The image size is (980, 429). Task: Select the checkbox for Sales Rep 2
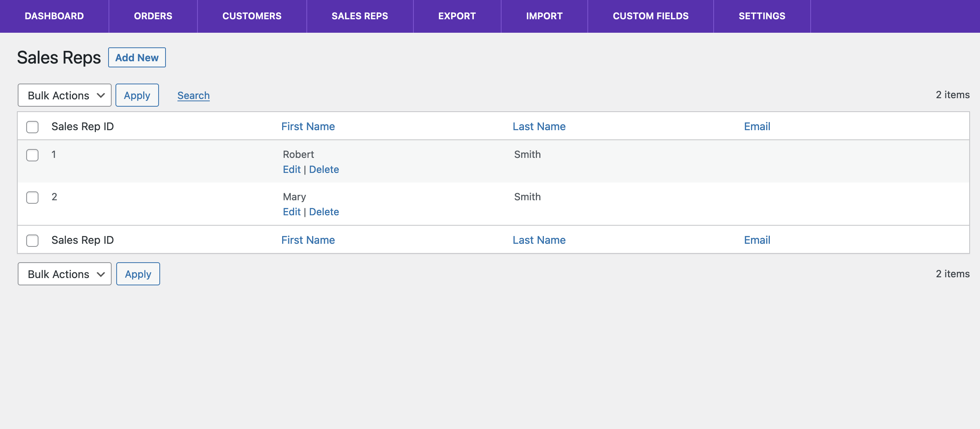click(32, 198)
